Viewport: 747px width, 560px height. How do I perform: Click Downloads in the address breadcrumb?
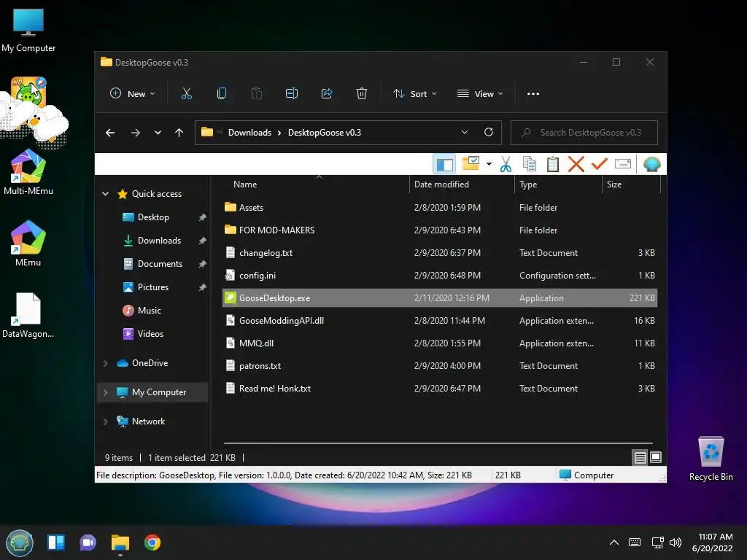click(249, 133)
